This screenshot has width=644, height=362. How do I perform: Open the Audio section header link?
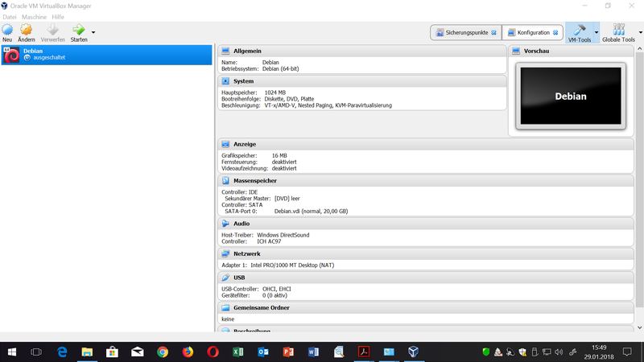[x=242, y=224]
